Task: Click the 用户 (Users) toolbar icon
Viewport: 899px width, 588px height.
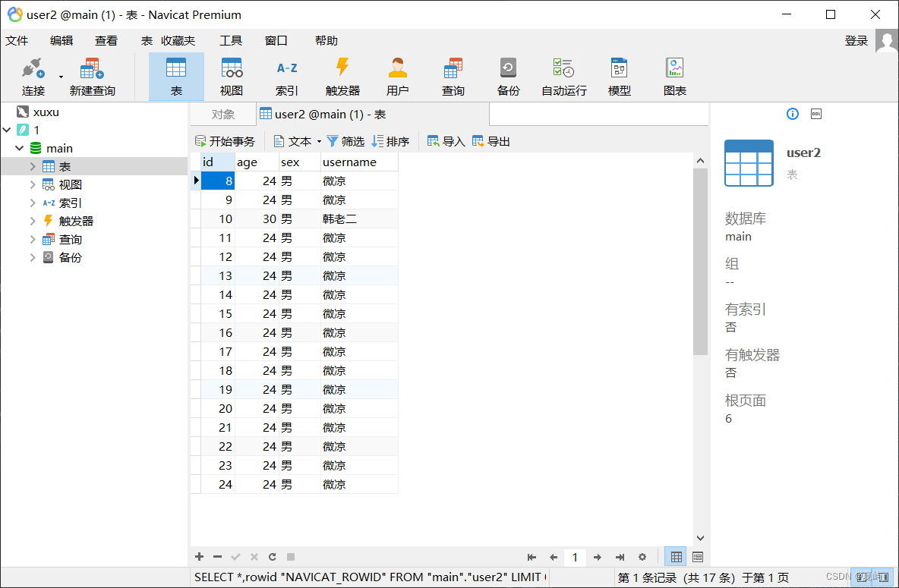Action: 398,75
